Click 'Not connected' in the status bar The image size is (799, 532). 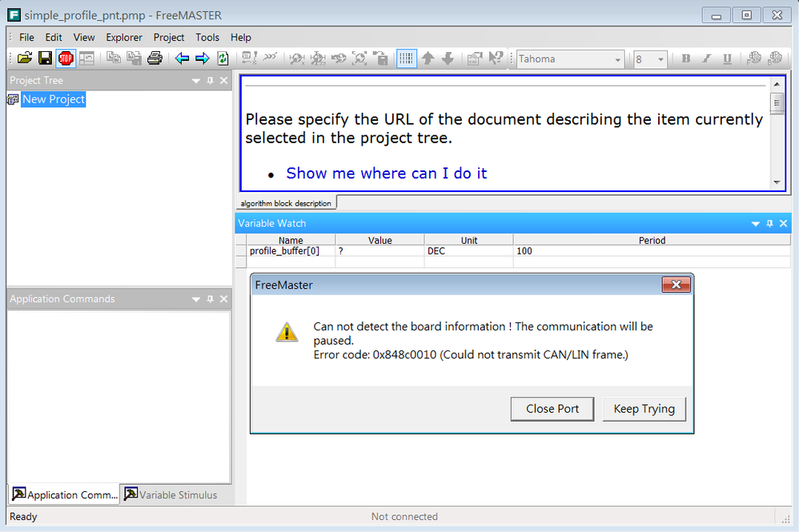404,516
